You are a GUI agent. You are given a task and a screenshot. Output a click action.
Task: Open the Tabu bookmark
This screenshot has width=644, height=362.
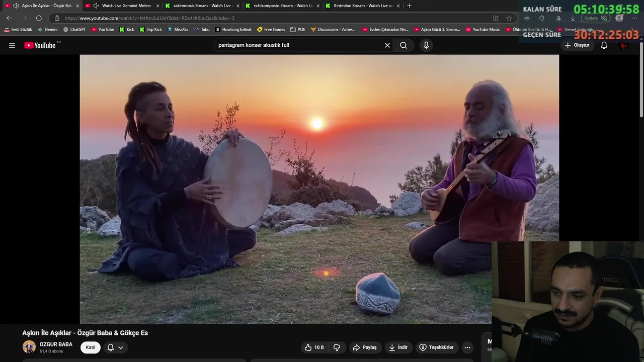[202, 30]
